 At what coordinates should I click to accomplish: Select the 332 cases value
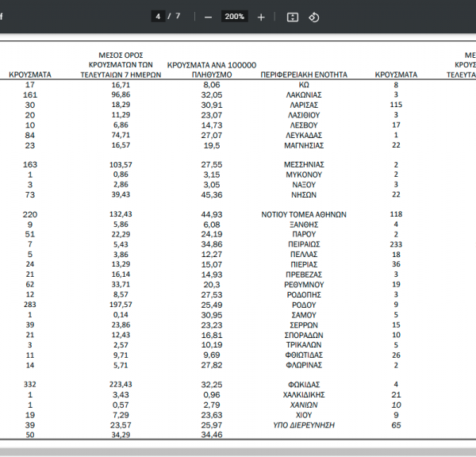(30, 385)
